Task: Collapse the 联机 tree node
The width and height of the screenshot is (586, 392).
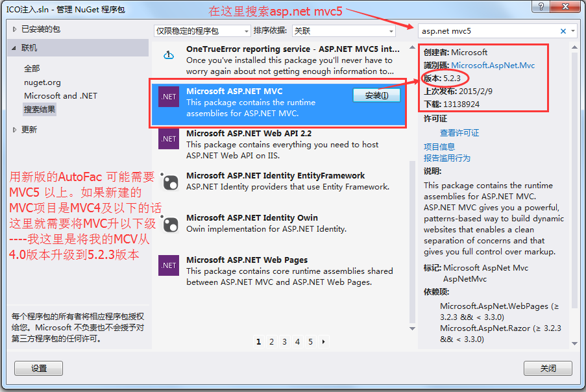Action: 14,48
